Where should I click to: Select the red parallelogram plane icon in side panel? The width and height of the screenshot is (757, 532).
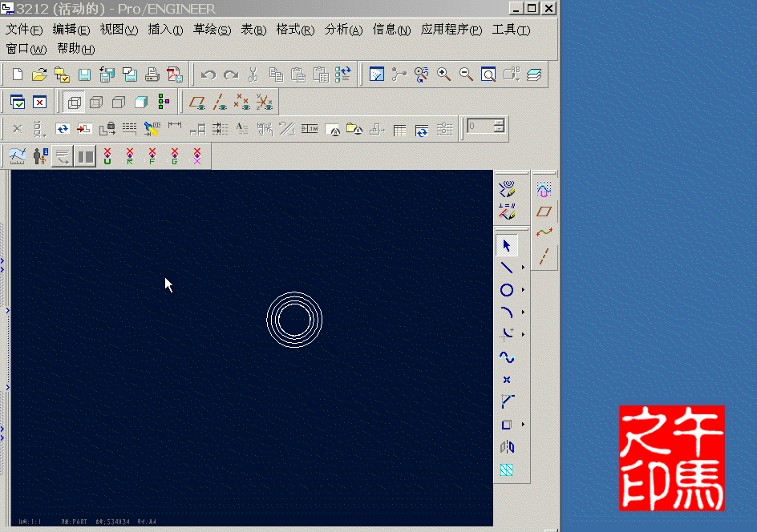(x=544, y=212)
